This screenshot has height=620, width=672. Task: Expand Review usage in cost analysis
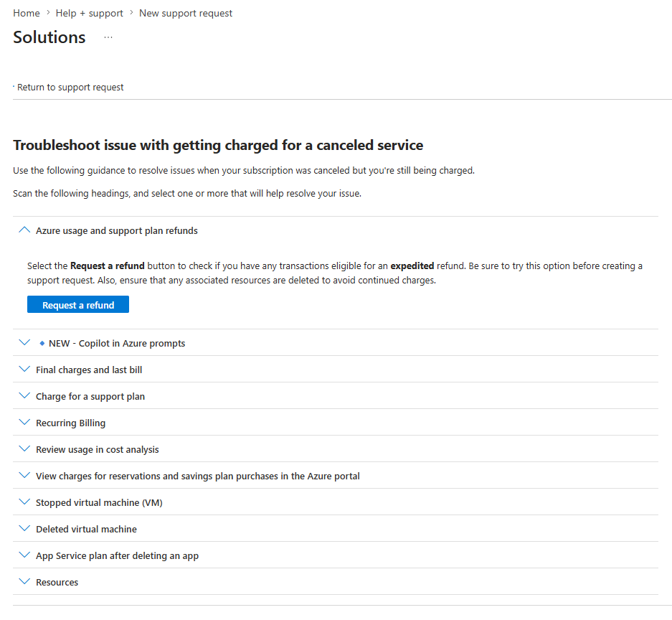(336, 449)
